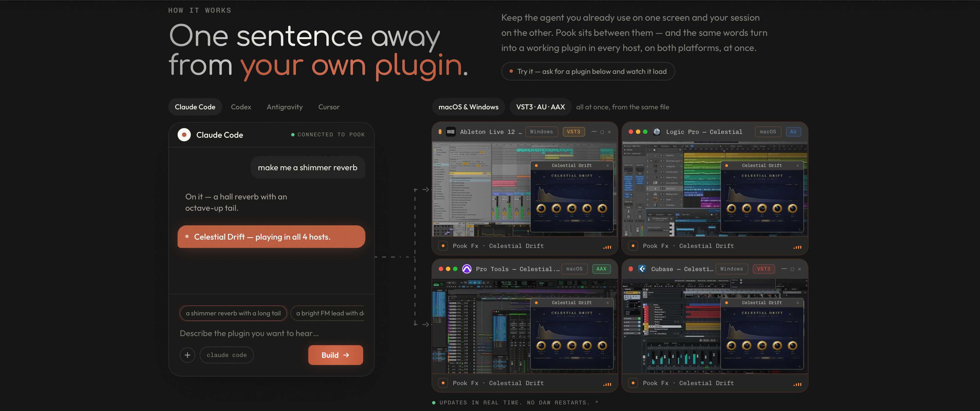Click the claude code chip
This screenshot has height=411, width=980.
point(227,355)
